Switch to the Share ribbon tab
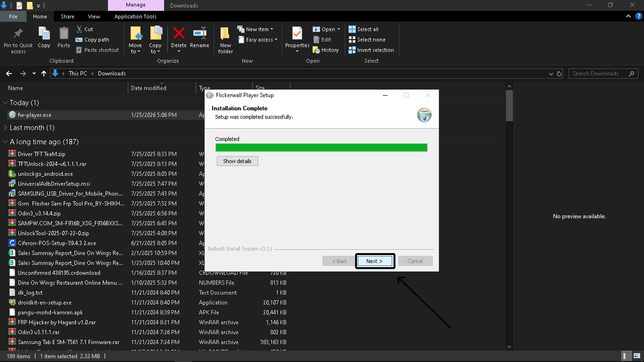This screenshot has width=644, height=362. tap(67, 16)
